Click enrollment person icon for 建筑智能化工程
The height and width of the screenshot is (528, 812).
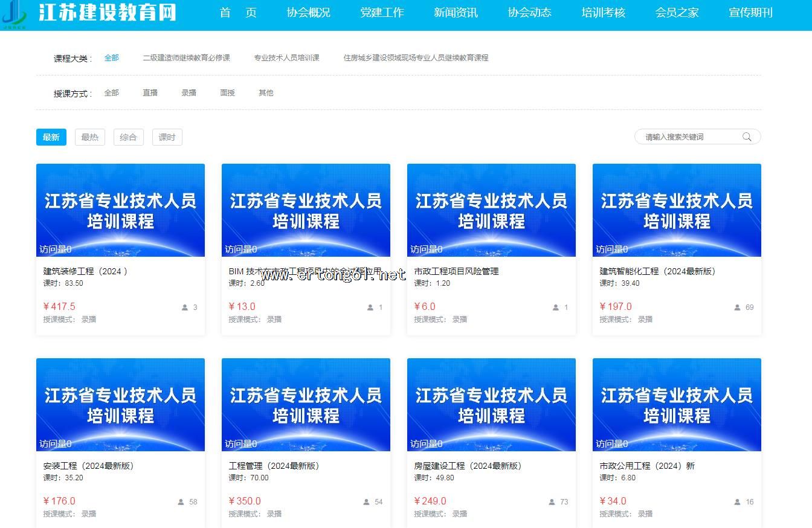737,307
